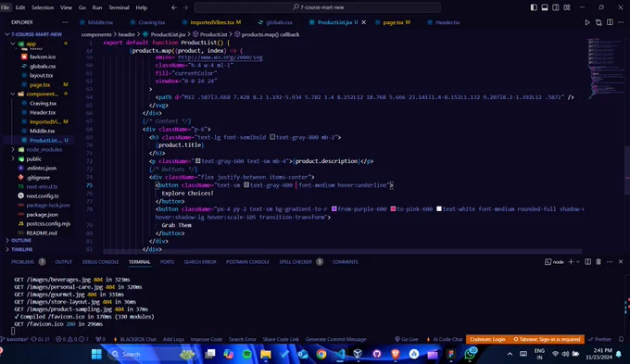The width and height of the screenshot is (630, 364).
Task: Click BLACKBOX Chat in status bar
Action: (x=135, y=339)
